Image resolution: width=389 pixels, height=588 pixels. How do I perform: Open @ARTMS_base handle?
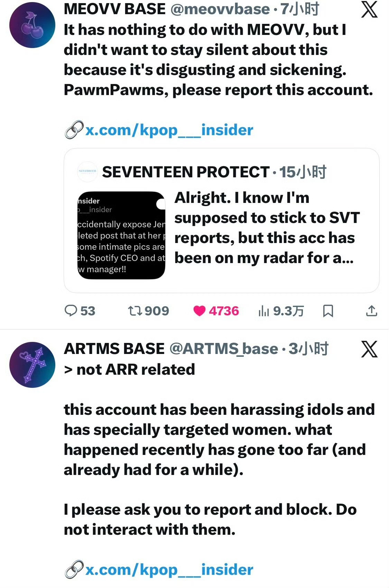224,349
